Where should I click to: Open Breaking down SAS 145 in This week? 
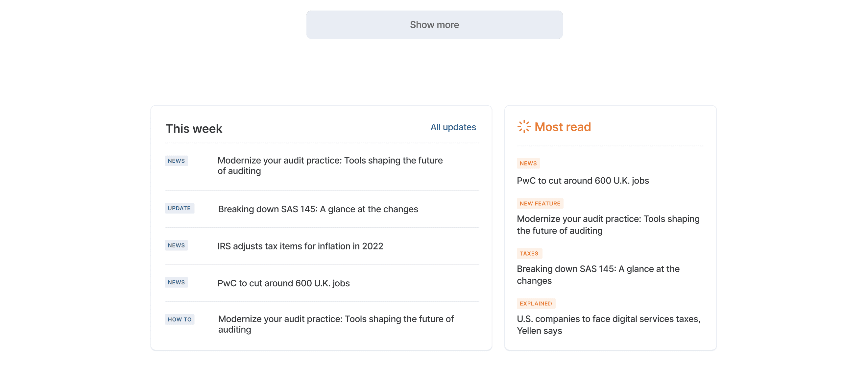tap(318, 209)
